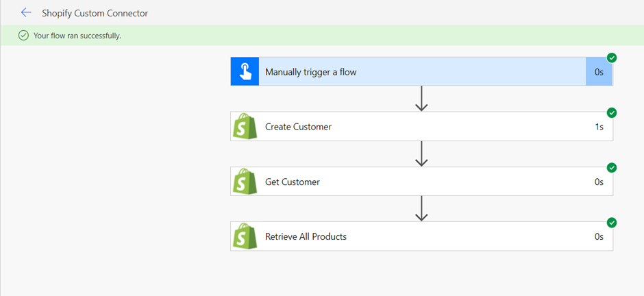Click the 0s duration on Retrieve All Products
This screenshot has height=296, width=644.
tap(599, 237)
